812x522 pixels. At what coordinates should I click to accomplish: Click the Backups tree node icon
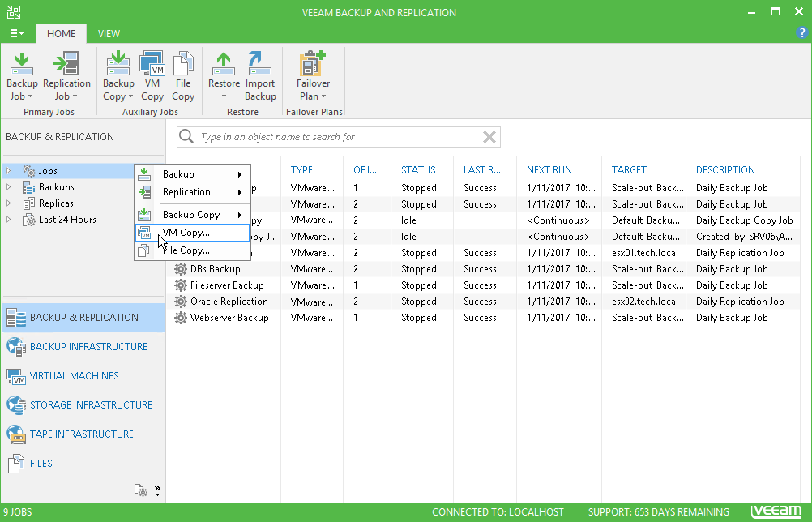(x=29, y=187)
